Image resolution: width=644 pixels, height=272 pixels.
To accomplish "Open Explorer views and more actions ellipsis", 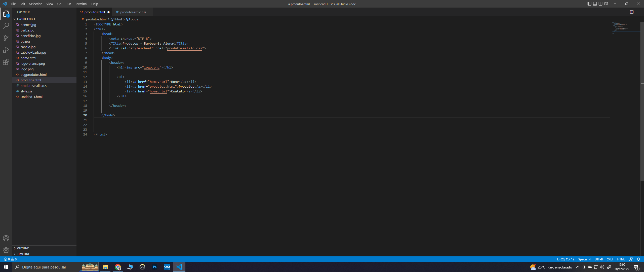I will tap(71, 12).
